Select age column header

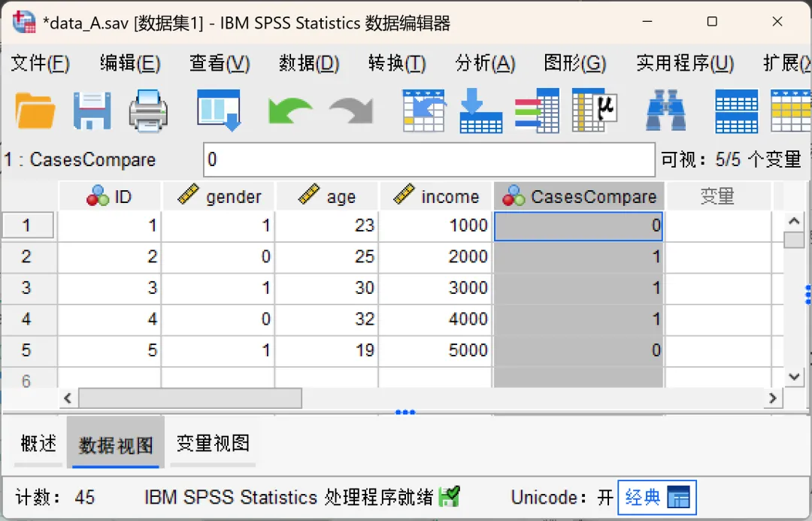[x=327, y=196]
